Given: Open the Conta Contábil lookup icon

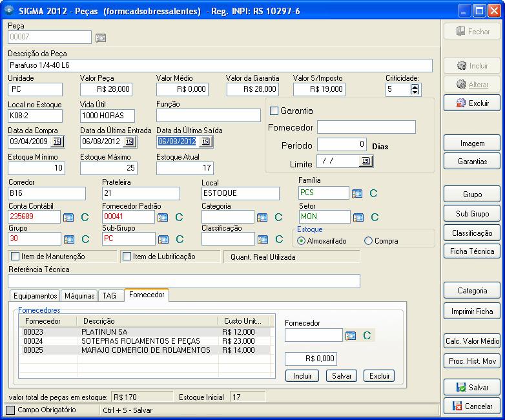Looking at the screenshot, I should tap(68, 217).
